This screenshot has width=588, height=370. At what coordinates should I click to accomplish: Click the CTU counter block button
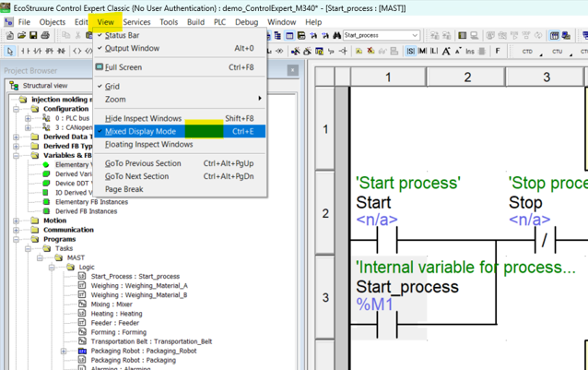coord(558,52)
